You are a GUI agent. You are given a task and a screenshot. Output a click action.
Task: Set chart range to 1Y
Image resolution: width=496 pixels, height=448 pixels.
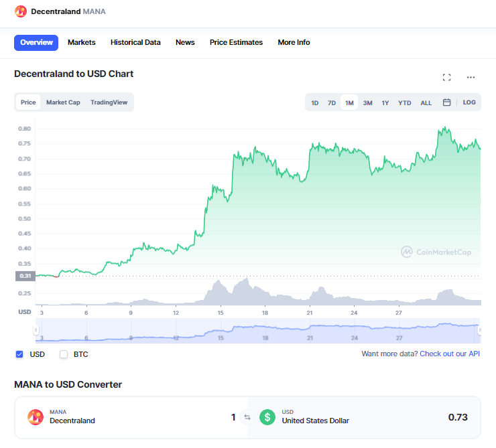click(x=385, y=102)
